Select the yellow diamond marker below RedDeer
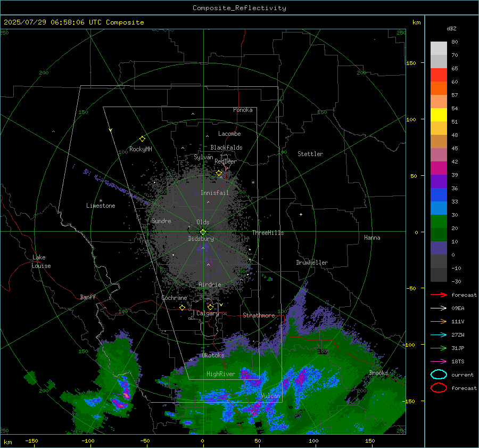 (219, 173)
